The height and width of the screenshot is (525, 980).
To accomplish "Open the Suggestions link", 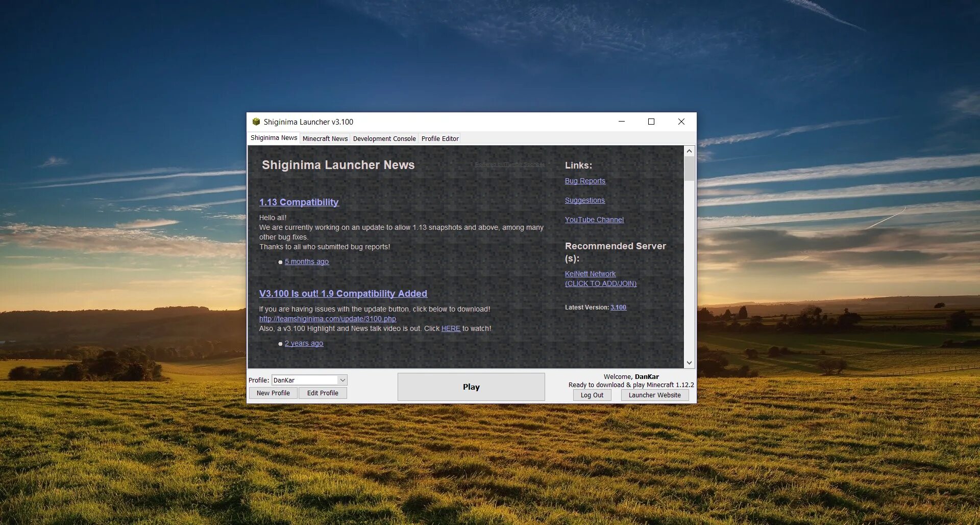I will [x=584, y=200].
